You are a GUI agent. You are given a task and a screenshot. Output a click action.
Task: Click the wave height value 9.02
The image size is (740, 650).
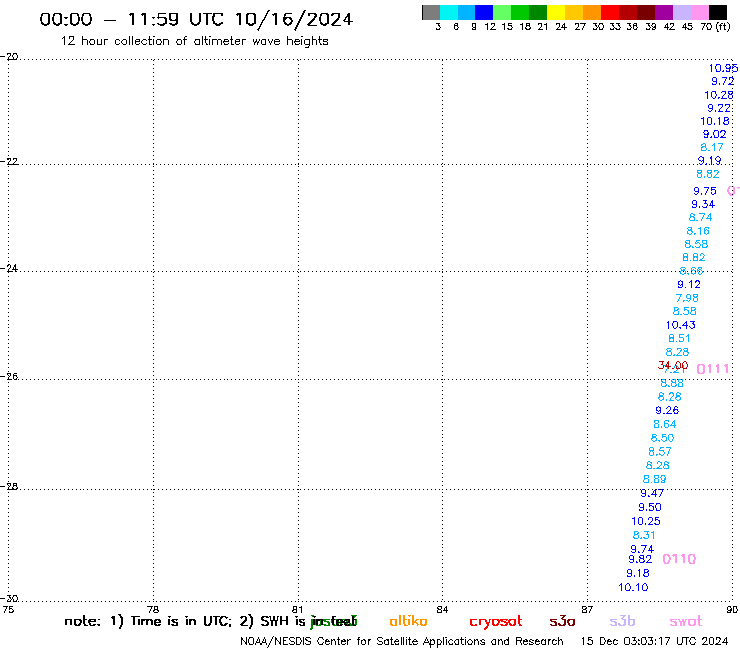[715, 134]
